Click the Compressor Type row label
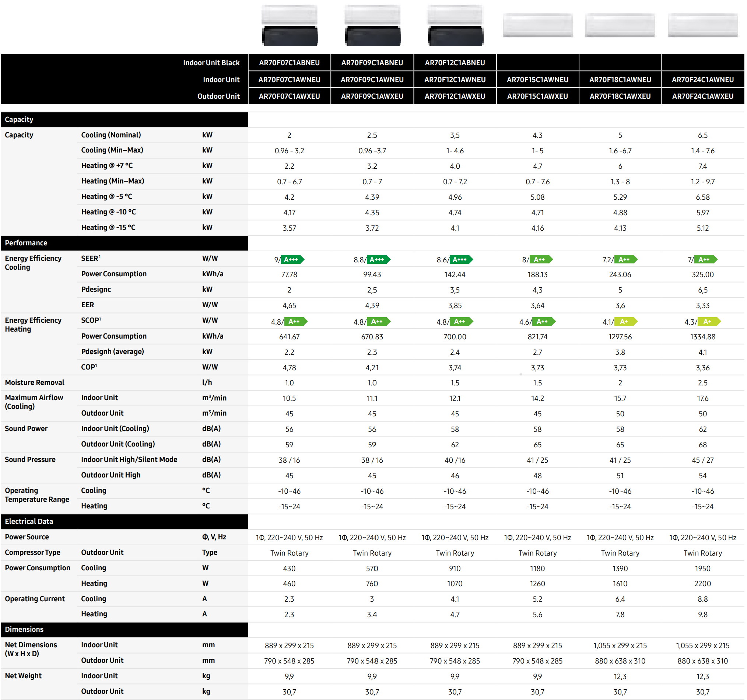Screen dimensions: 747x700 pyautogui.click(x=33, y=552)
